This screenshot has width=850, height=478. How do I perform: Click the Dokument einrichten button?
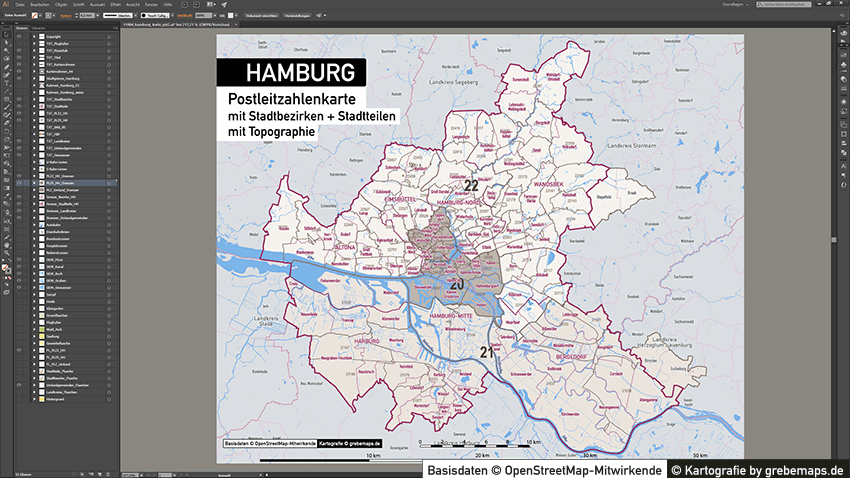[261, 16]
